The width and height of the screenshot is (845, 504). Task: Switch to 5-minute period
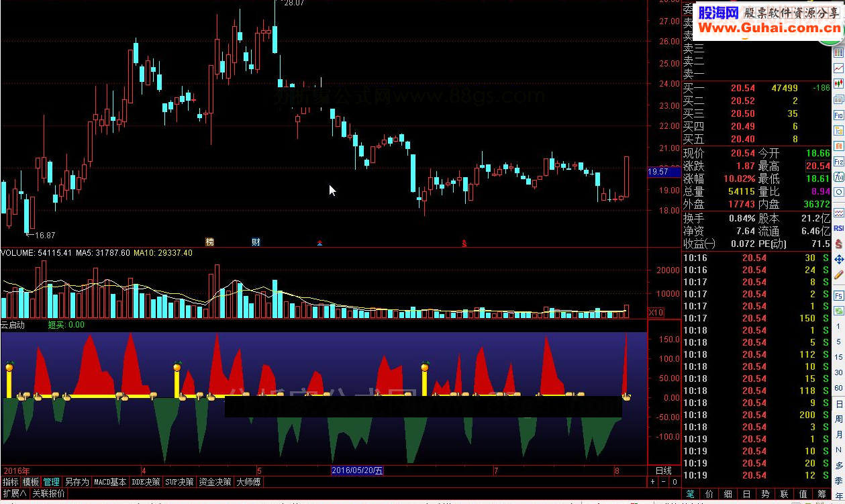839,340
